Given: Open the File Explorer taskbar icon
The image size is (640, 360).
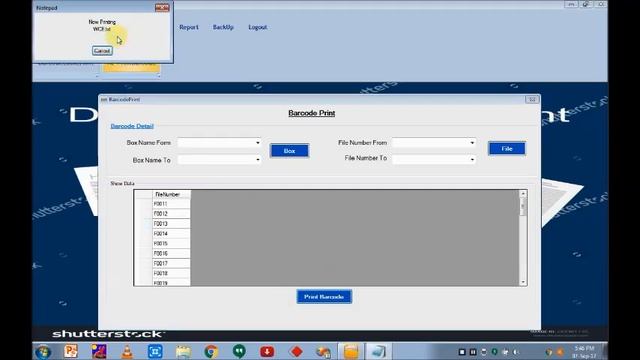Looking at the screenshot, I should click(183, 351).
